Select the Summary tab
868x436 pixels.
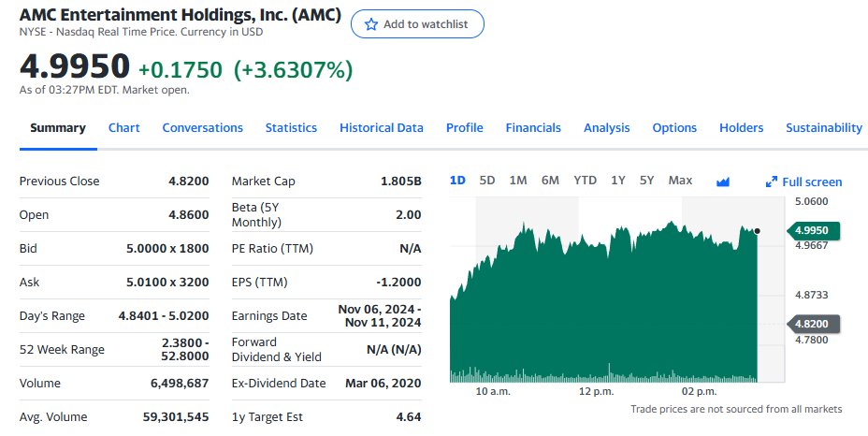click(58, 128)
